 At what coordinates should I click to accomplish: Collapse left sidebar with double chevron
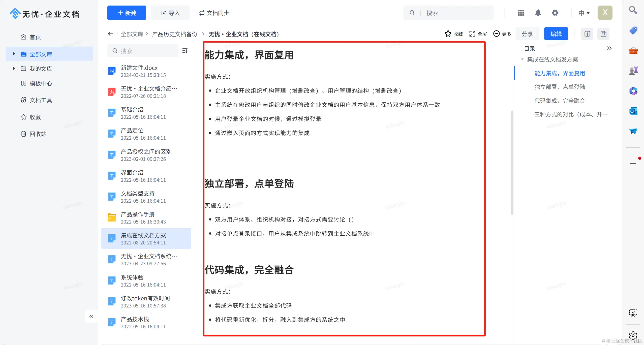point(91,316)
